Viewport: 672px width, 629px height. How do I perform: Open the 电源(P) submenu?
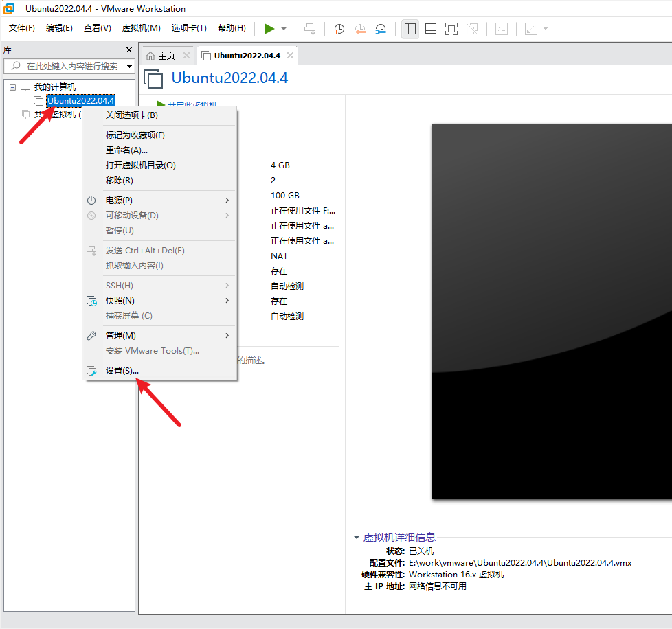pyautogui.click(x=159, y=201)
